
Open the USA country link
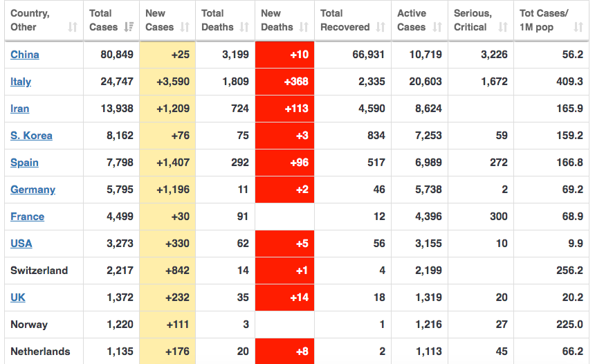(x=21, y=244)
